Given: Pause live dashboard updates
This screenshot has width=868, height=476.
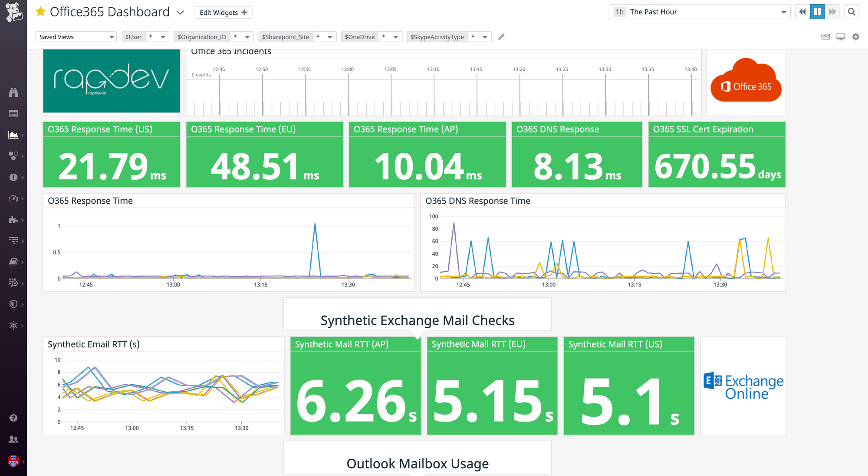Looking at the screenshot, I should point(818,12).
